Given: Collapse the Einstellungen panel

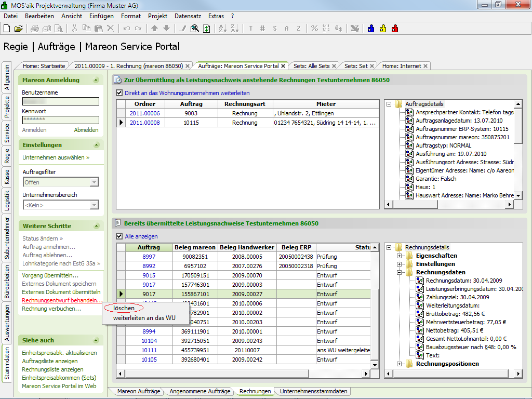Looking at the screenshot, I should tap(96, 145).
